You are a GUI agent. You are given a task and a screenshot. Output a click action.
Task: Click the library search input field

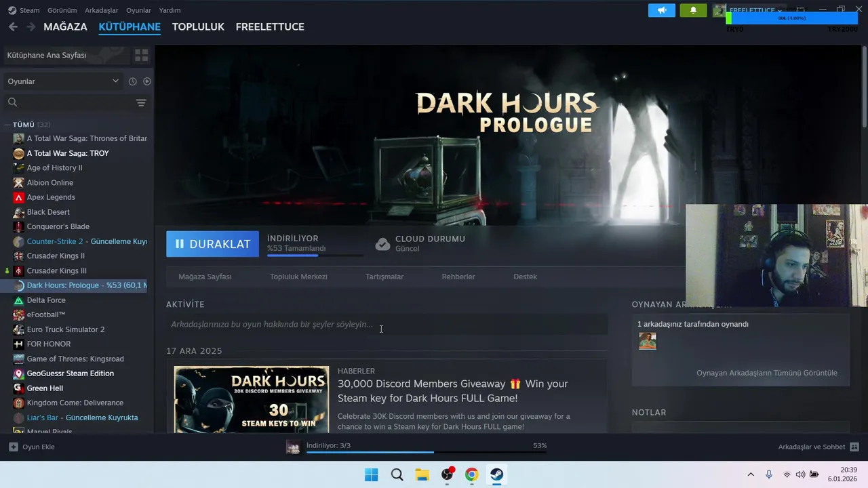tap(73, 102)
